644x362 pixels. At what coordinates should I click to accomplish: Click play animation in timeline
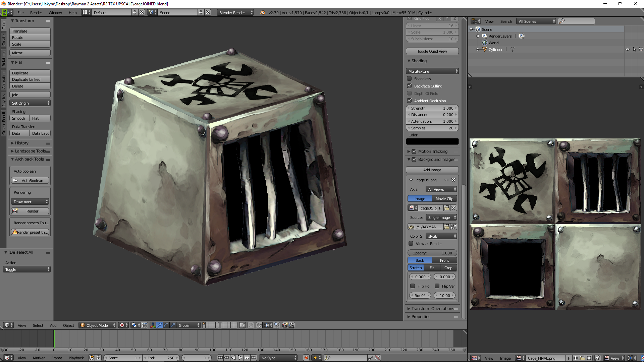[240, 358]
